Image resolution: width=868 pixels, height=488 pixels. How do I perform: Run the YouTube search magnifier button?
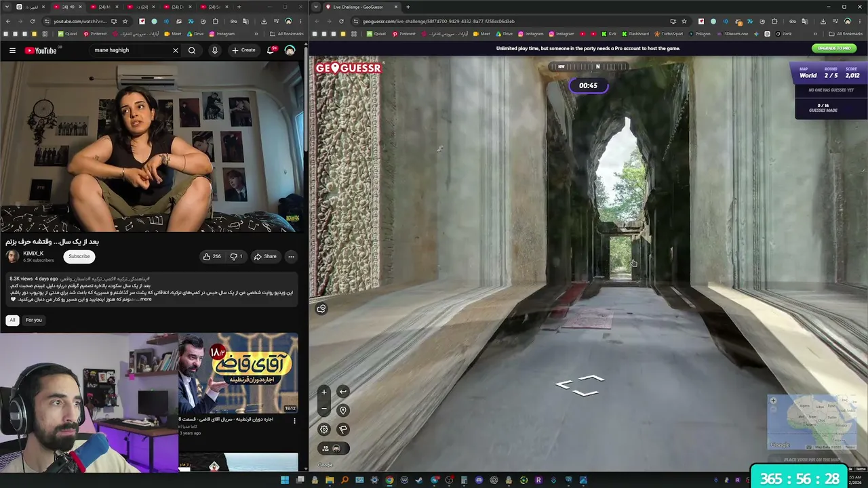click(192, 50)
